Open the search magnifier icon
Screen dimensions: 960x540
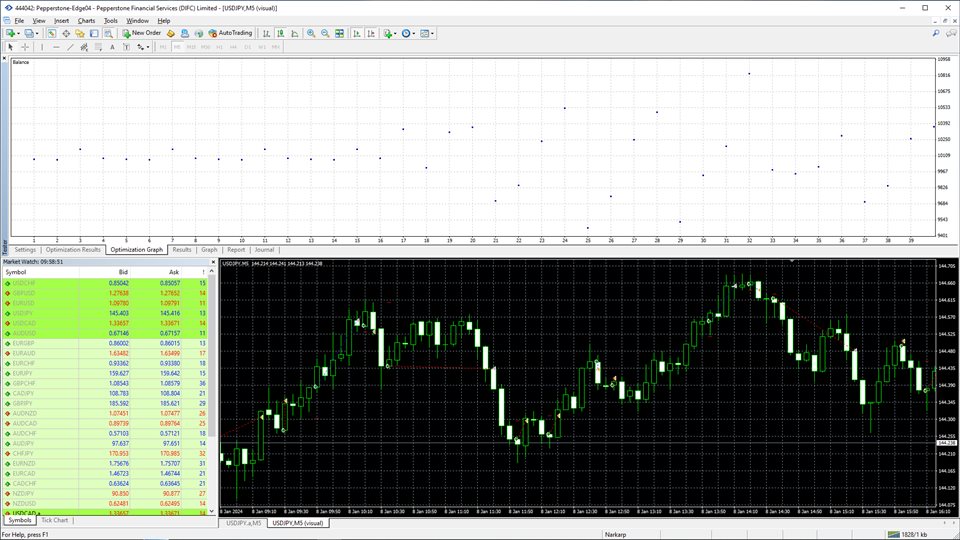[x=936, y=33]
